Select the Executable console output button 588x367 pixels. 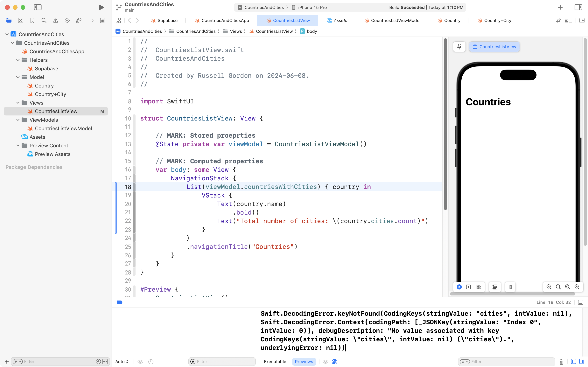[275, 362]
